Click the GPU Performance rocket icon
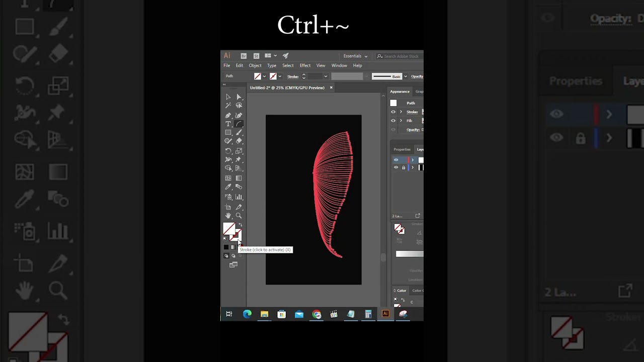The width and height of the screenshot is (644, 362). pos(286,56)
